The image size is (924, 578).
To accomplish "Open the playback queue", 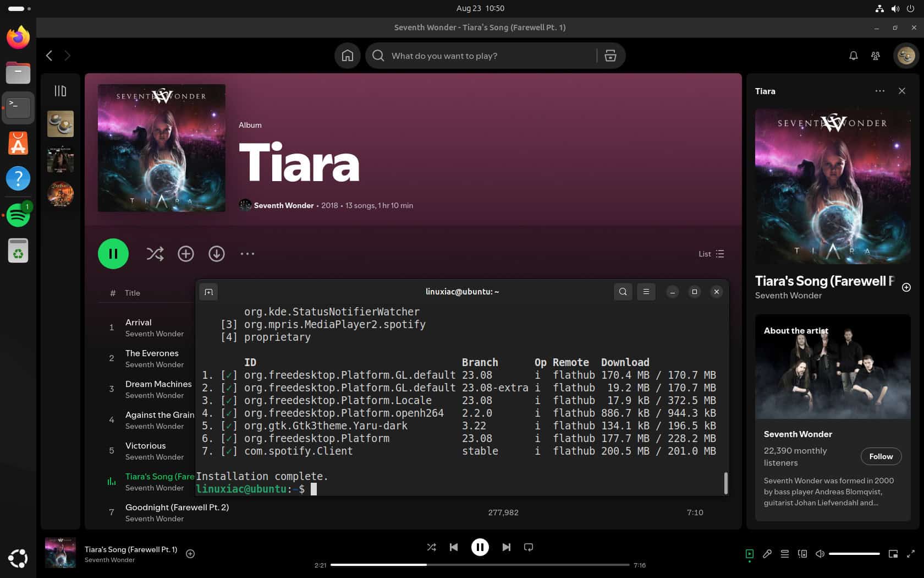I will coord(785,554).
